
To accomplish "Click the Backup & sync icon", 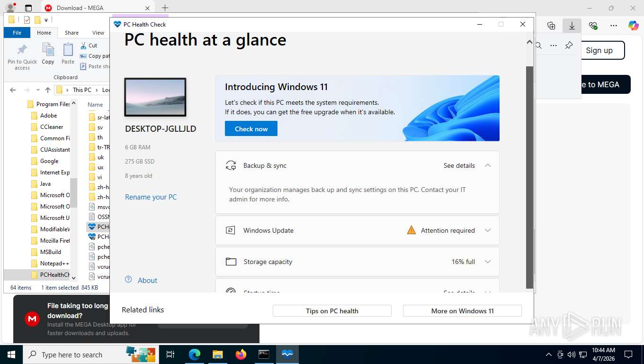I will pos(231,165).
